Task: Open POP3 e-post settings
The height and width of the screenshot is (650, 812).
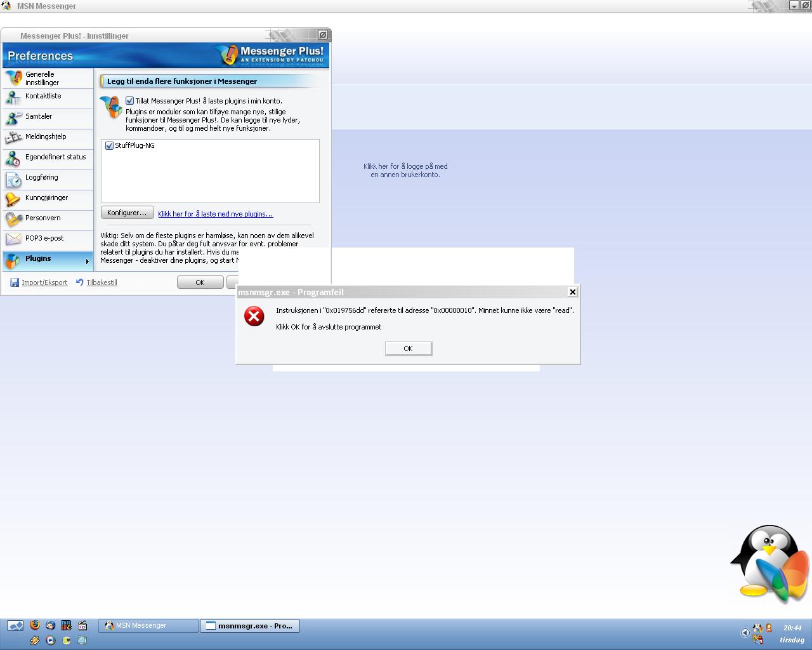Action: coord(48,241)
